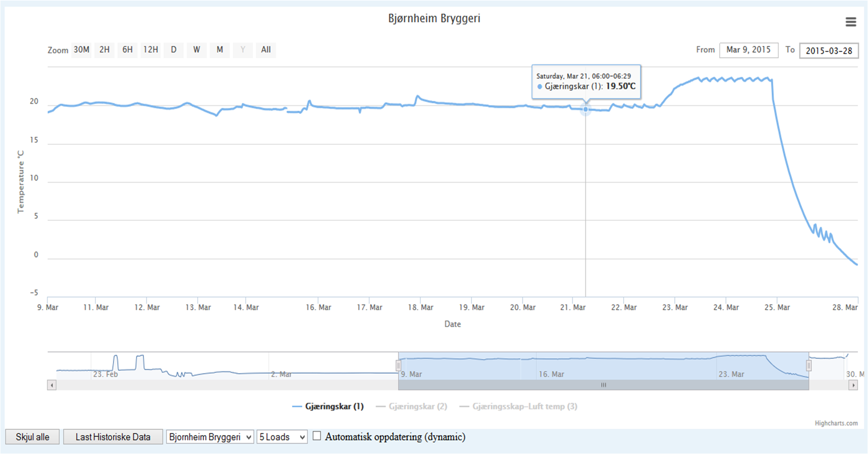Select the W (week) zoom button
The image size is (868, 454).
(197, 50)
